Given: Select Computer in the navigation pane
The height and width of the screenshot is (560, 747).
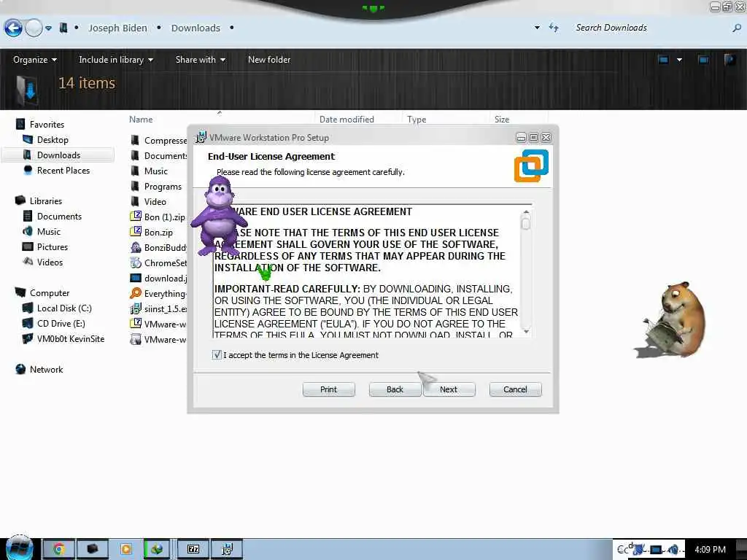Looking at the screenshot, I should coord(50,293).
